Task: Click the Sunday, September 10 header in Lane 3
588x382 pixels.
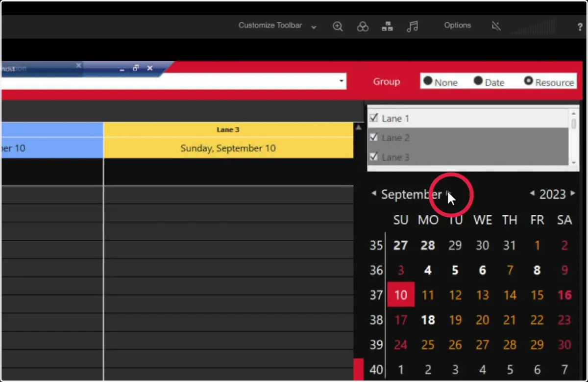Action: click(228, 148)
